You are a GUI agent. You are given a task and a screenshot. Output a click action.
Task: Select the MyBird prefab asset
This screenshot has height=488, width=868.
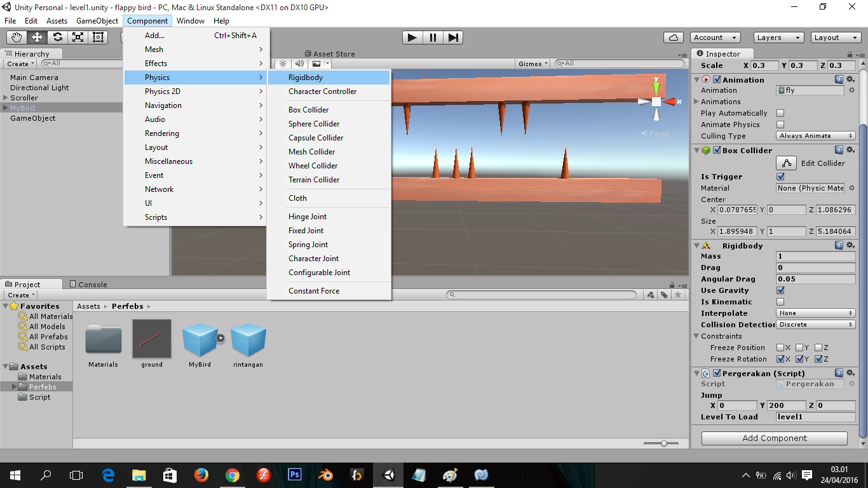point(200,339)
